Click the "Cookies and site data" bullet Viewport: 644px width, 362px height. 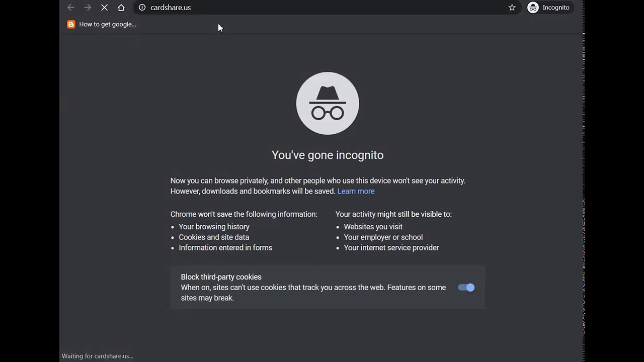point(214,237)
